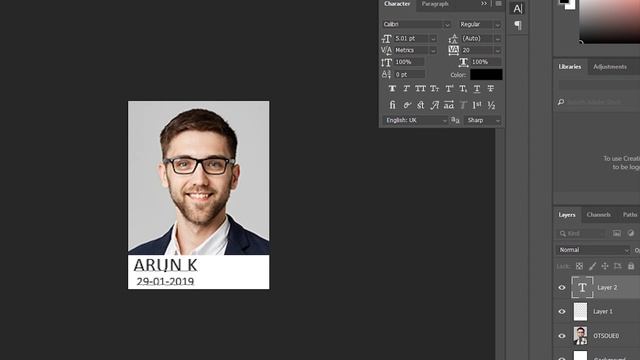The width and height of the screenshot is (640, 360).
Task: Filter layers by adjustment layer icon
Action: coord(631,233)
